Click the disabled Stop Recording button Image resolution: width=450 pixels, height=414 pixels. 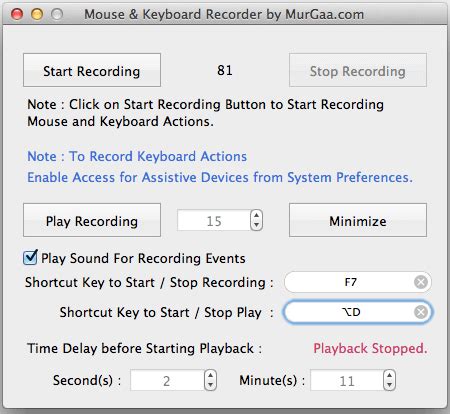(x=358, y=70)
